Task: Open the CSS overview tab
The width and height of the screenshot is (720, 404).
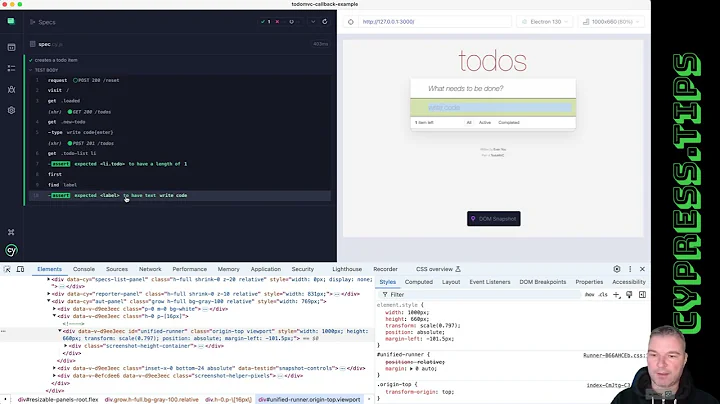Action: pos(438,269)
